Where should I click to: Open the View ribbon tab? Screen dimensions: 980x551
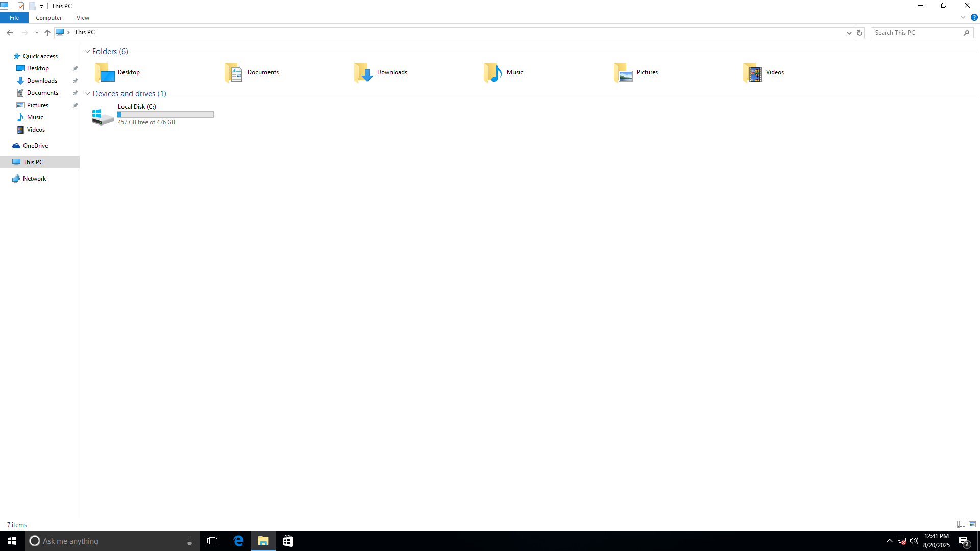point(83,18)
